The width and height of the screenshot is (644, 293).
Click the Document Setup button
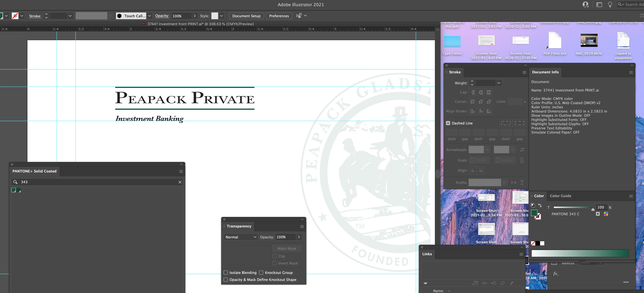(246, 16)
